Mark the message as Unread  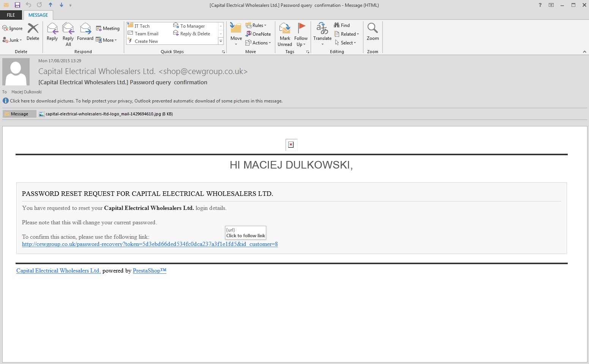coord(285,34)
